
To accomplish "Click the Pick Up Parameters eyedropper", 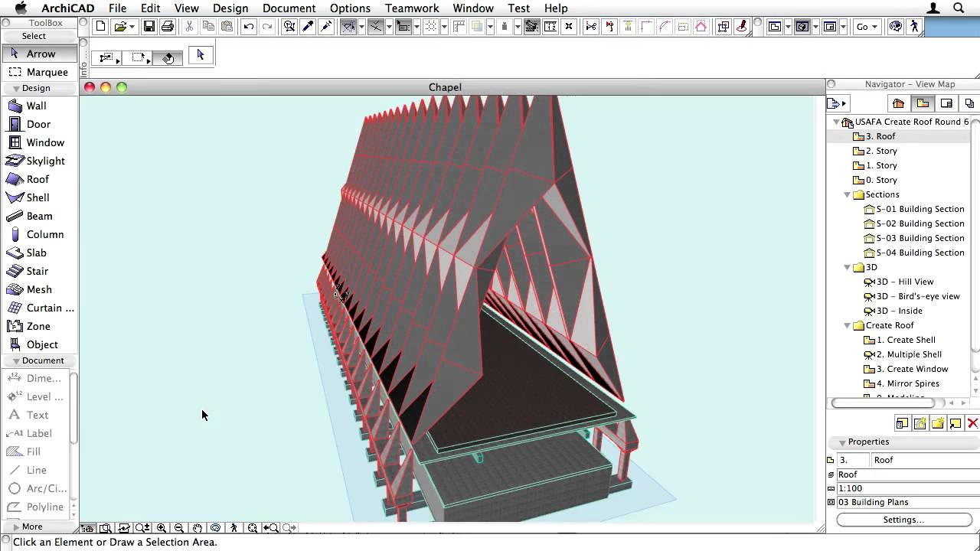I will (308, 27).
